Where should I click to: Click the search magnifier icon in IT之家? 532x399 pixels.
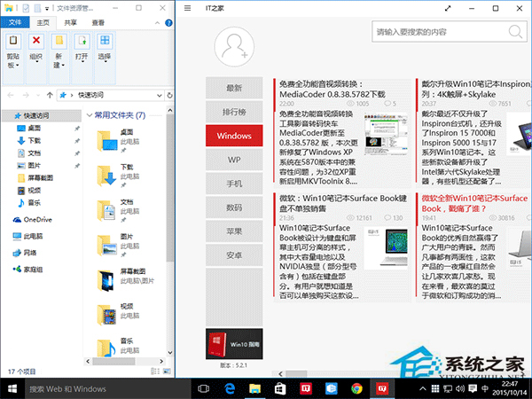click(x=515, y=32)
